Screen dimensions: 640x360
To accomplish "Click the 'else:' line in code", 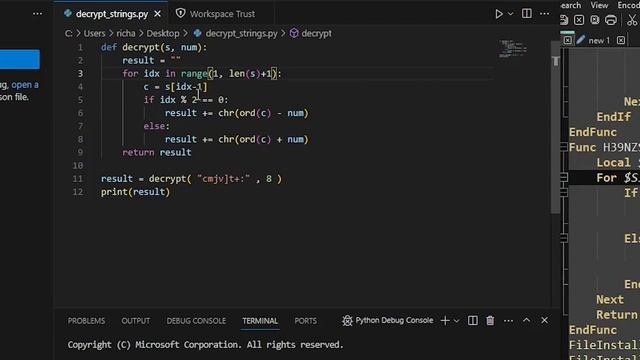I will pyautogui.click(x=156, y=126).
